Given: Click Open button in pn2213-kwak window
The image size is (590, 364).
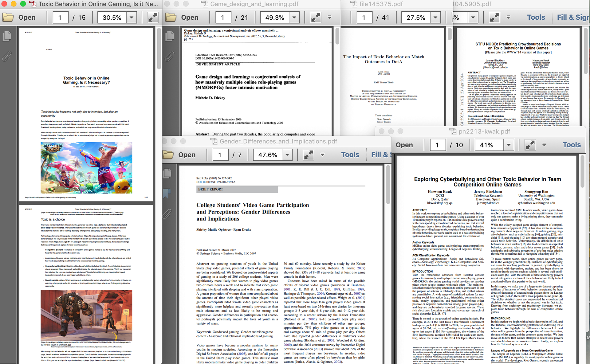Looking at the screenshot, I should [404, 145].
